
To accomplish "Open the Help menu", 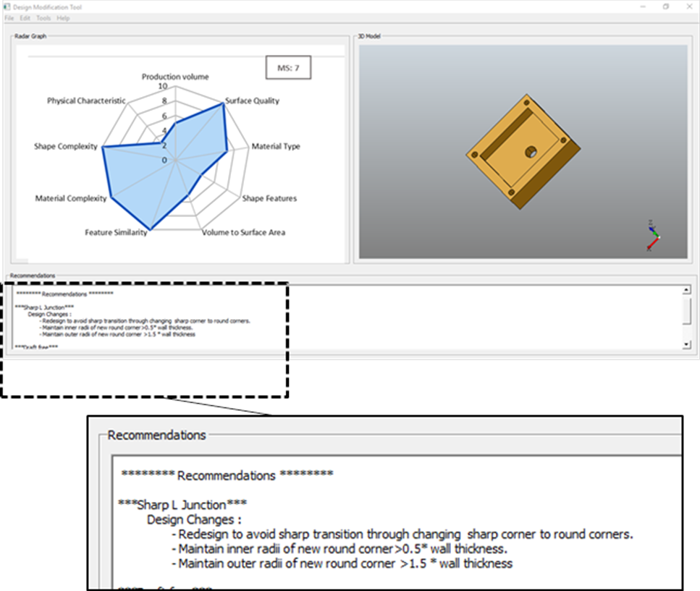I will (x=64, y=18).
